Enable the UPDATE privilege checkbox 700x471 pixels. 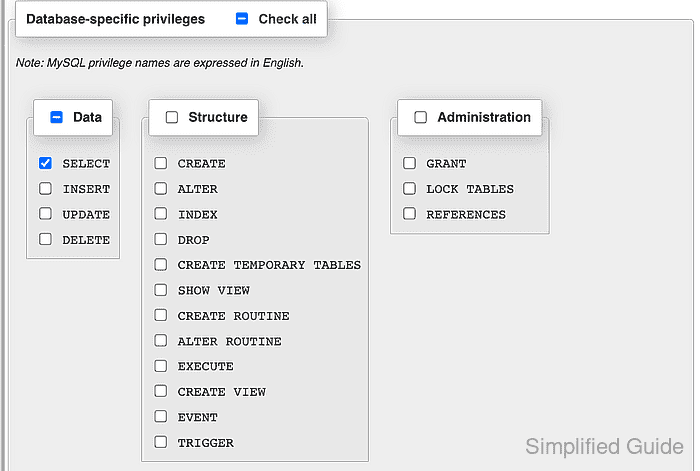click(x=45, y=213)
